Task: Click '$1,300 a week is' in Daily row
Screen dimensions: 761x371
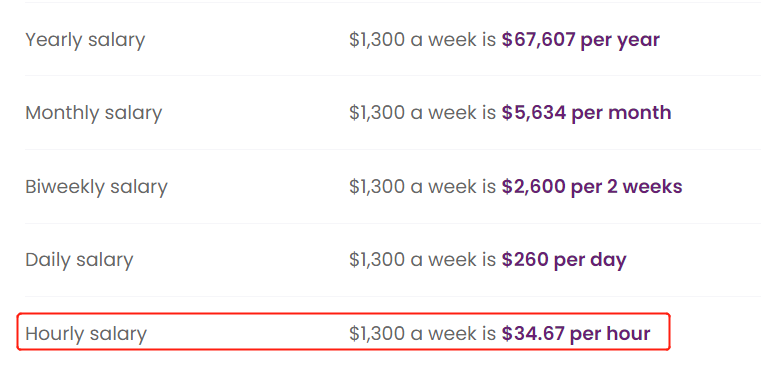Action: [x=423, y=260]
